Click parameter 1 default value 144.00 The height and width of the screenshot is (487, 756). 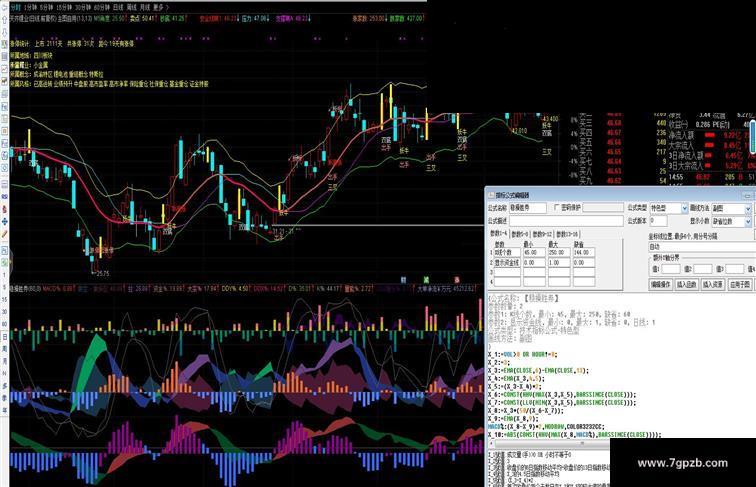pos(584,252)
